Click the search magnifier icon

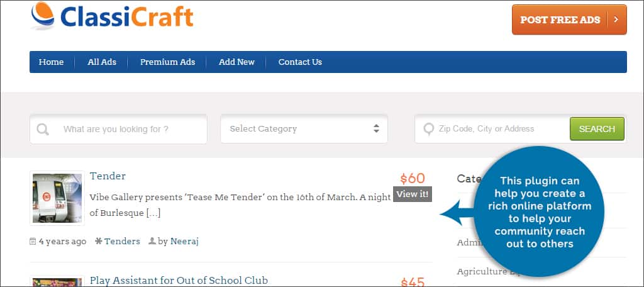[x=43, y=130]
